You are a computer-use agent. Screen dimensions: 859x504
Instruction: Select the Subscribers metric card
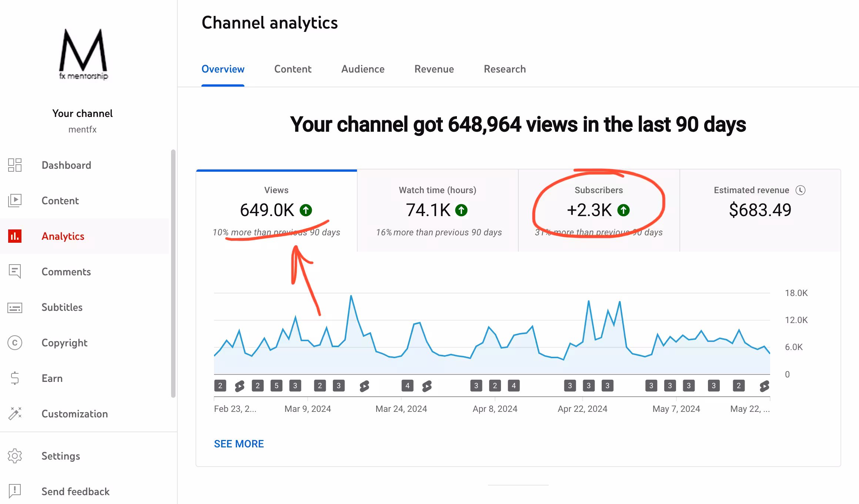tap(599, 211)
